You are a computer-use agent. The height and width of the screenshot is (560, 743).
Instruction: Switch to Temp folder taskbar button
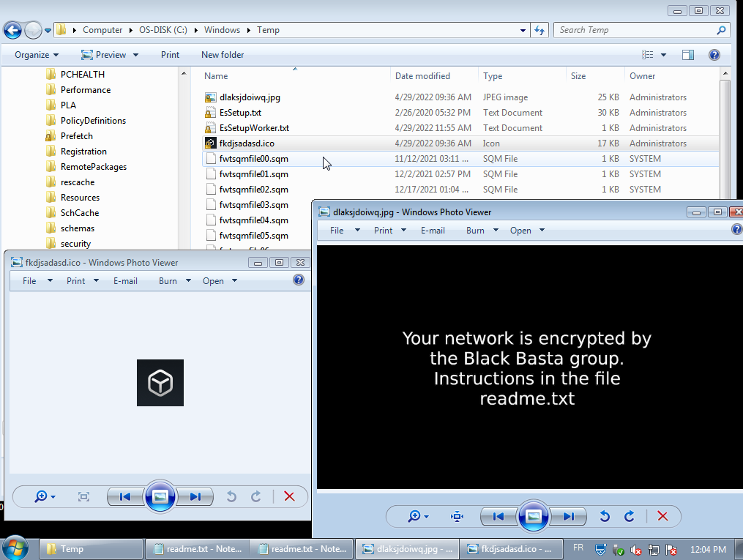(x=91, y=549)
